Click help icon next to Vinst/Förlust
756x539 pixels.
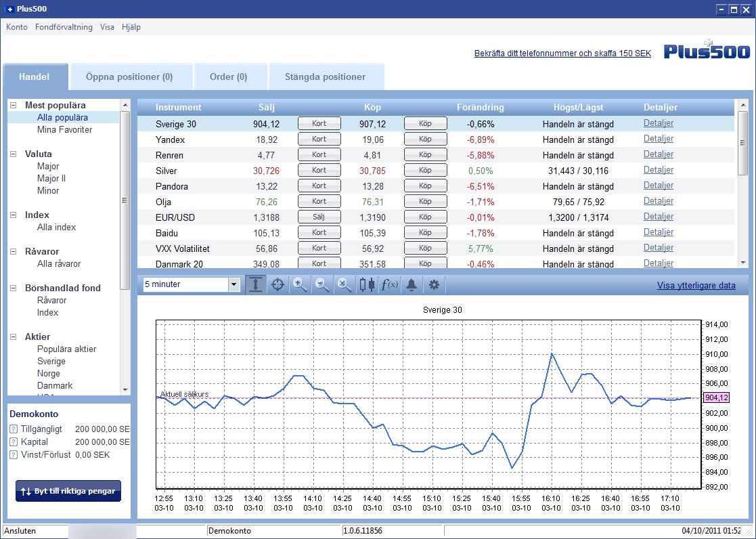[x=14, y=455]
